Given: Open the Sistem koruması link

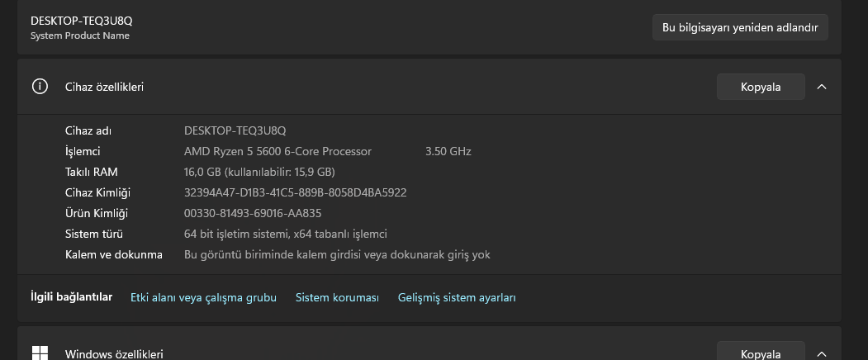Looking at the screenshot, I should click(x=337, y=297).
